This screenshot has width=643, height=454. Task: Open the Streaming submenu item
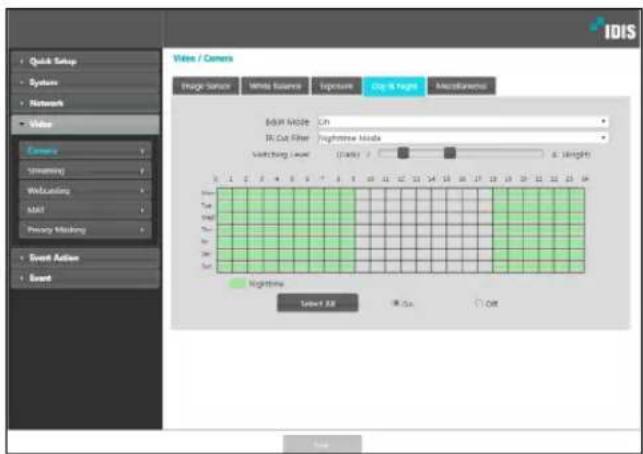click(85, 171)
